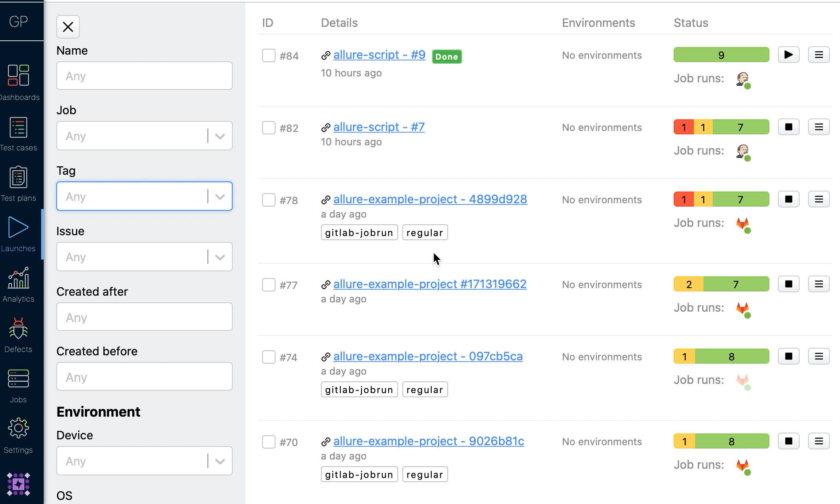Navigate to Jobs section

[x=18, y=379]
